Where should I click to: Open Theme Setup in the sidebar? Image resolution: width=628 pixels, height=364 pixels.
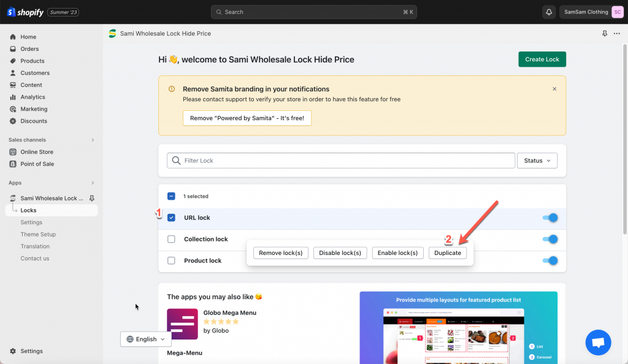point(38,235)
